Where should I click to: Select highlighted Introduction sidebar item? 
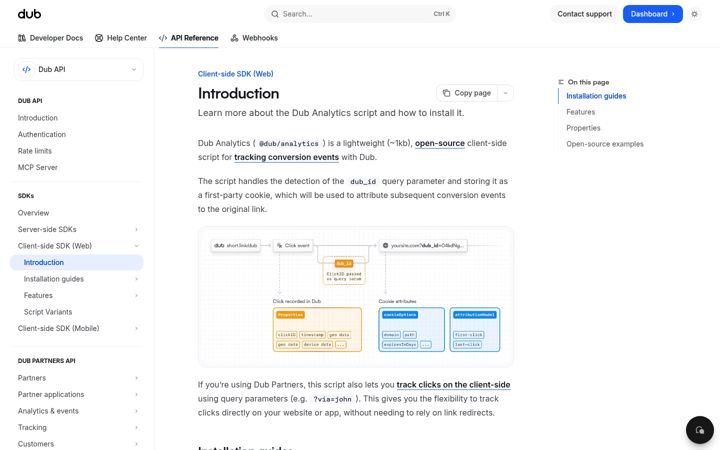pyautogui.click(x=77, y=263)
